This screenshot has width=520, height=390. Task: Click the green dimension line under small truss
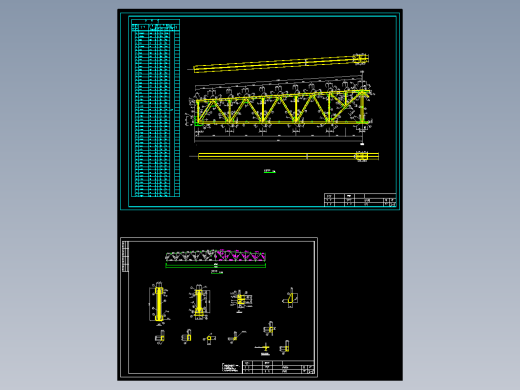(215, 266)
